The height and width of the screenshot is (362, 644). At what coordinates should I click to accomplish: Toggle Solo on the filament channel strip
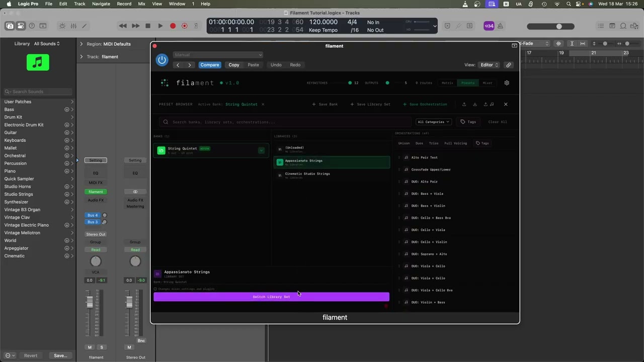[101, 347]
